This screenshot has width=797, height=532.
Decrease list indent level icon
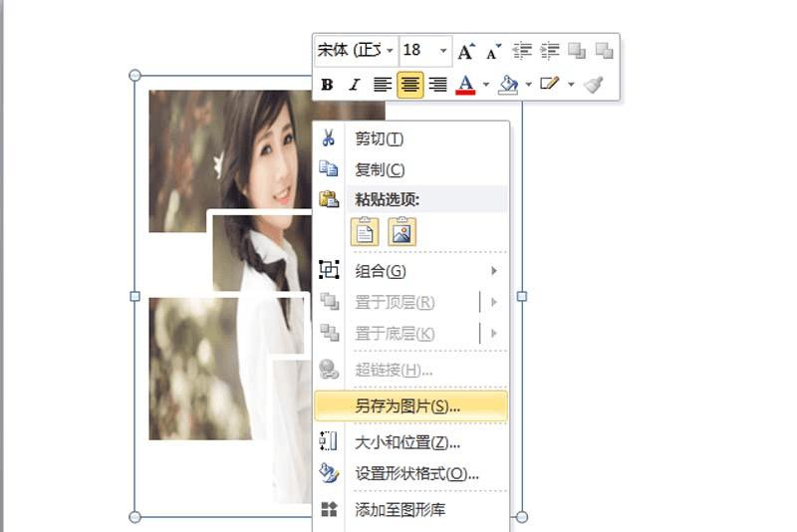pos(522,51)
